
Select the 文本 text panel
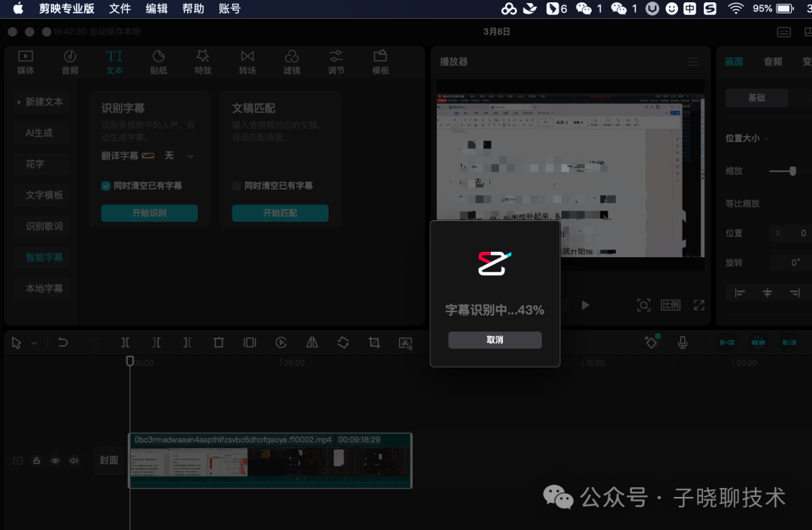click(x=114, y=62)
